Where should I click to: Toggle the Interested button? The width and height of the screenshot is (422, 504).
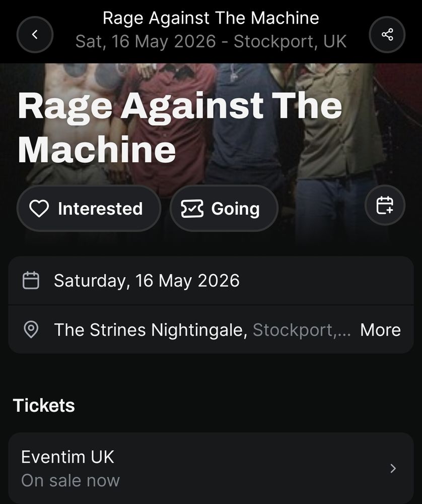point(89,208)
